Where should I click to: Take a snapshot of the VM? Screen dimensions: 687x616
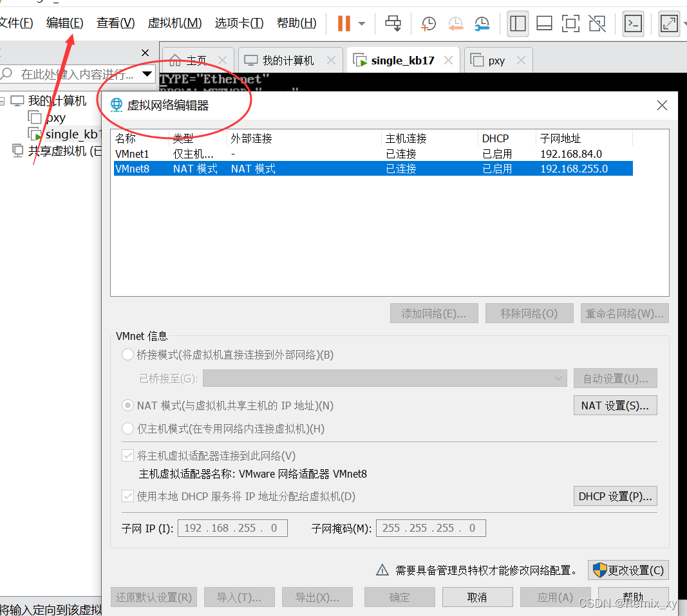[x=428, y=24]
